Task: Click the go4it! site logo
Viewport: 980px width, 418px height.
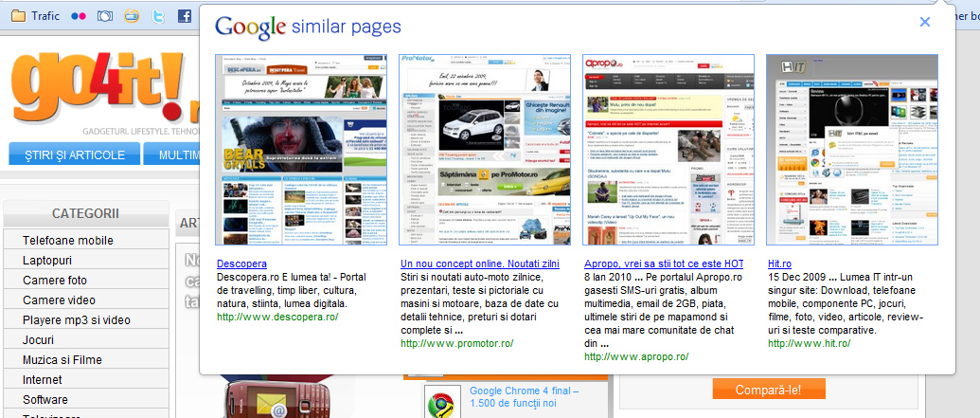Action: [x=104, y=85]
